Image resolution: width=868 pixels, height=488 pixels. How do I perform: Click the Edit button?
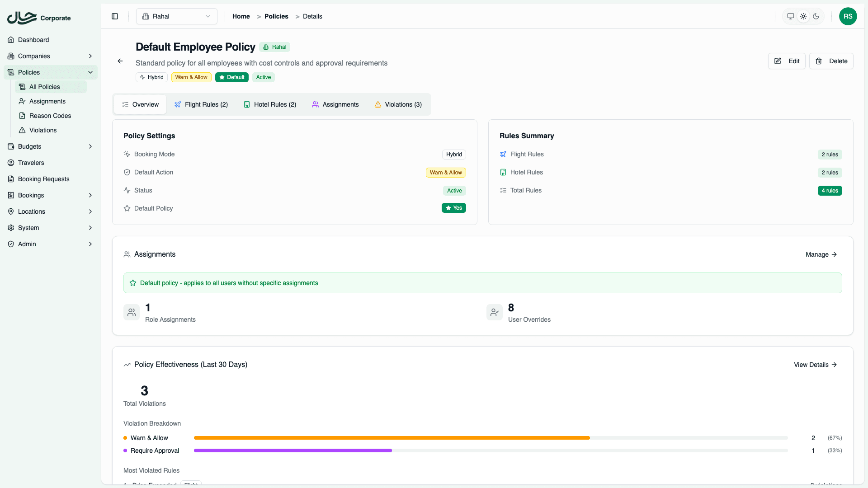(787, 61)
